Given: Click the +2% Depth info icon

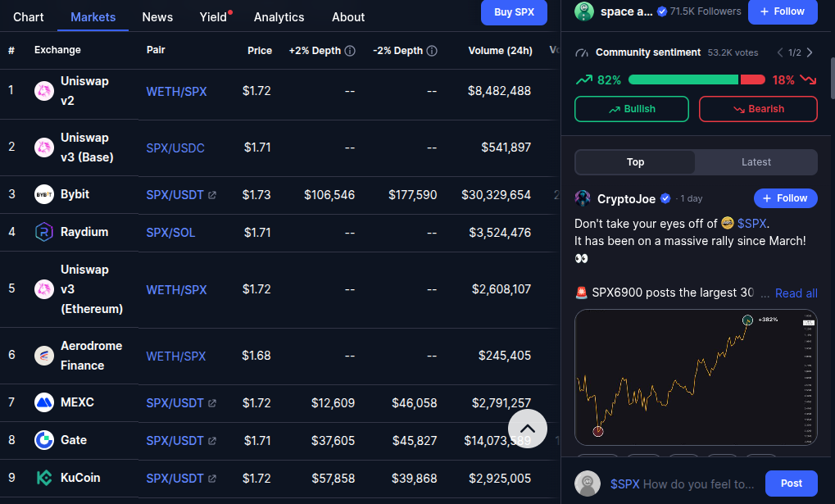Looking at the screenshot, I should coord(350,51).
